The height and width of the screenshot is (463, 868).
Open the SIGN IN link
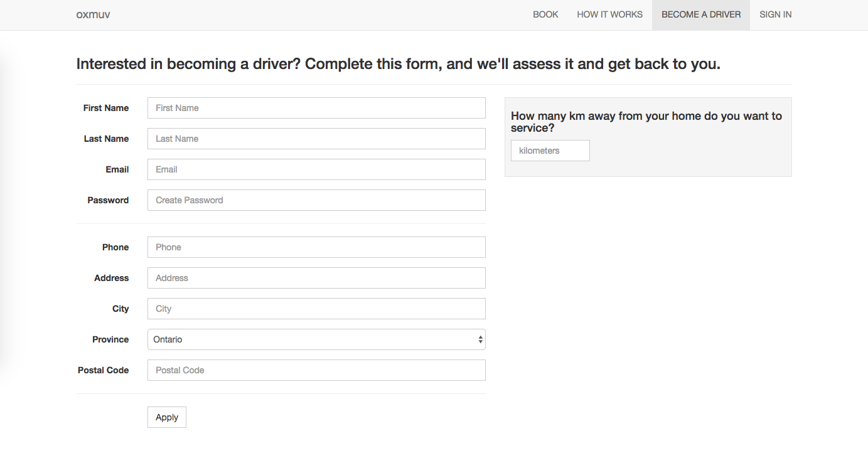coord(775,14)
